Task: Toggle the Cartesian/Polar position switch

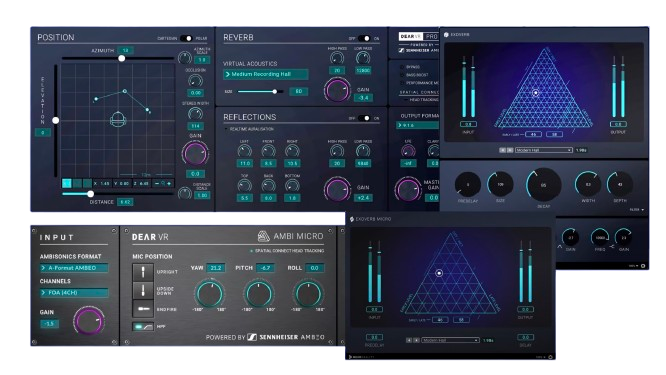Action: (x=186, y=38)
